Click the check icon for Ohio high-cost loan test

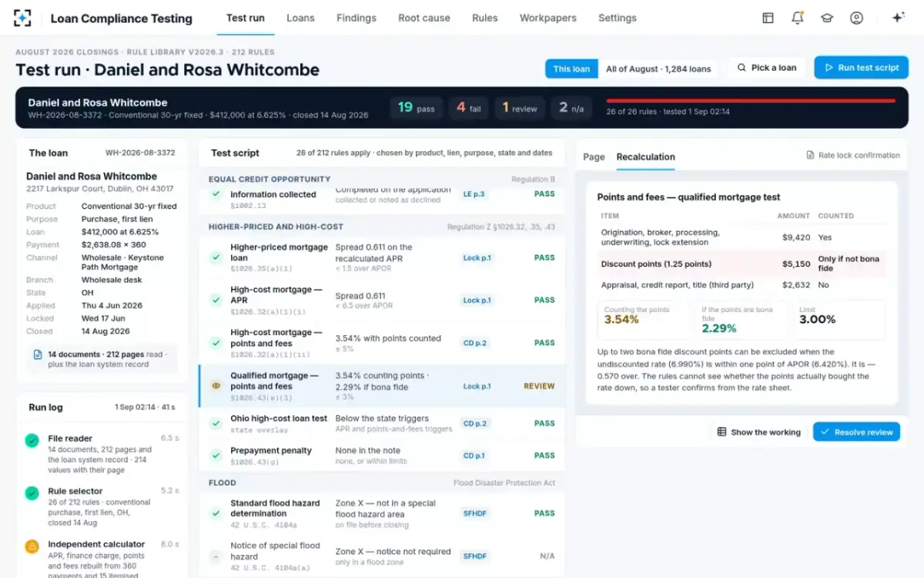point(216,423)
